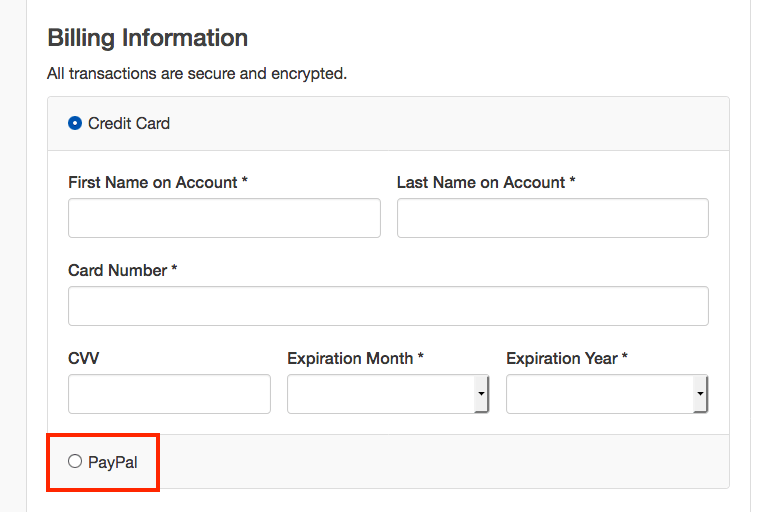This screenshot has height=512, width=777.
Task: Click the First Name on Account field
Action: (224, 218)
